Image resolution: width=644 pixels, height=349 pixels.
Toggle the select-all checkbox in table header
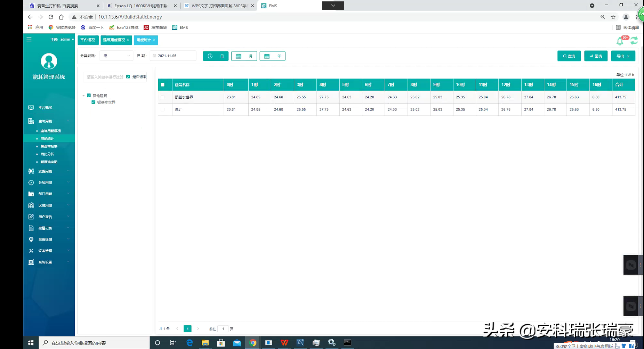click(x=162, y=85)
